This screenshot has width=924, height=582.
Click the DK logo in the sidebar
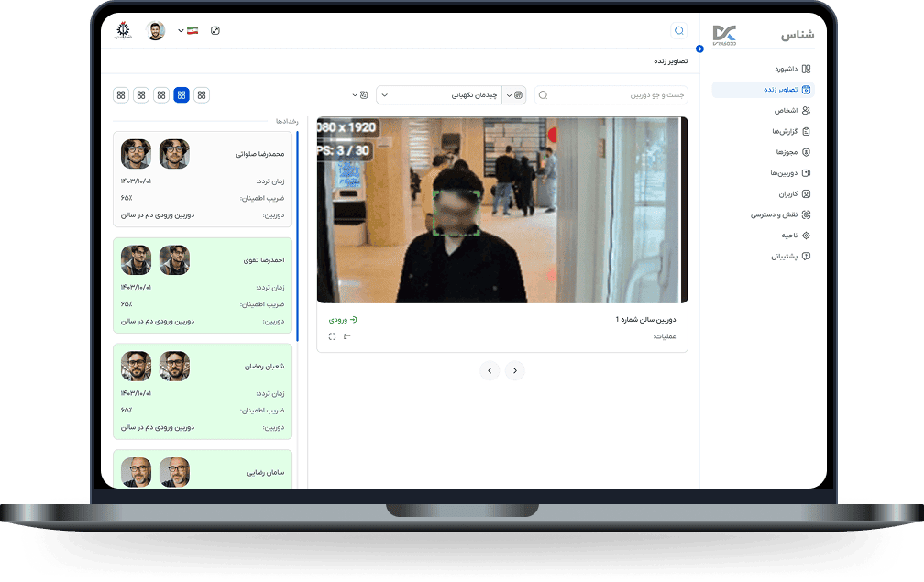coord(724,35)
